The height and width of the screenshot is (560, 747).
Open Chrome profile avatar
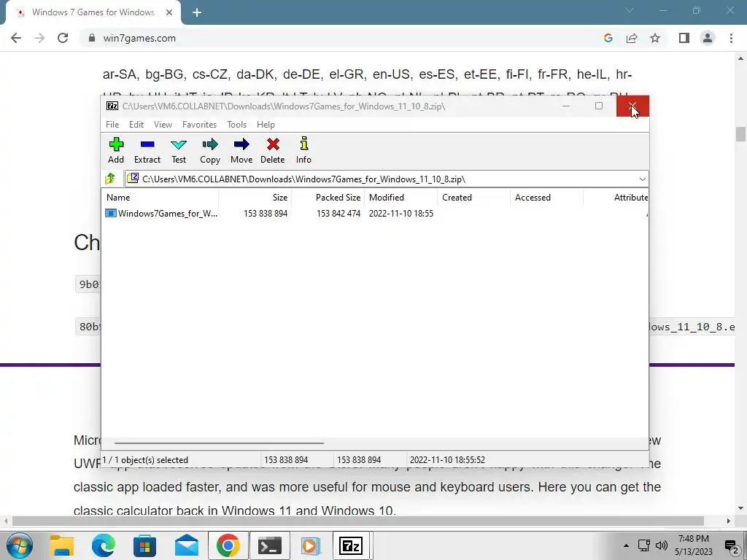(x=708, y=38)
